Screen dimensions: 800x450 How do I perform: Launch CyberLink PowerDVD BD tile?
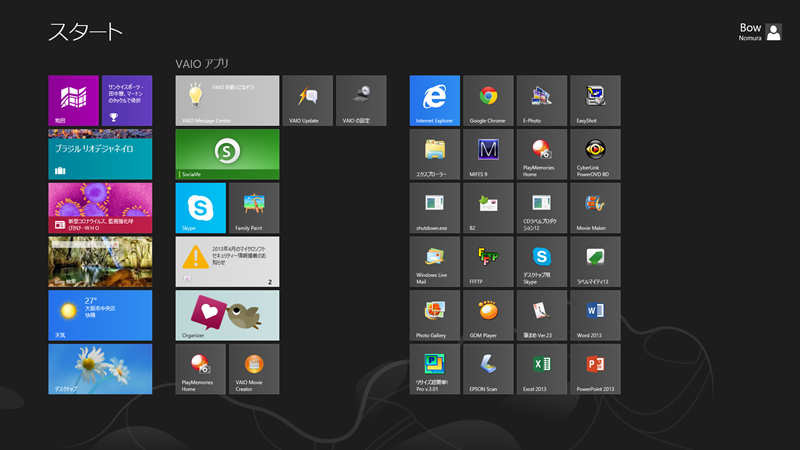[595, 154]
